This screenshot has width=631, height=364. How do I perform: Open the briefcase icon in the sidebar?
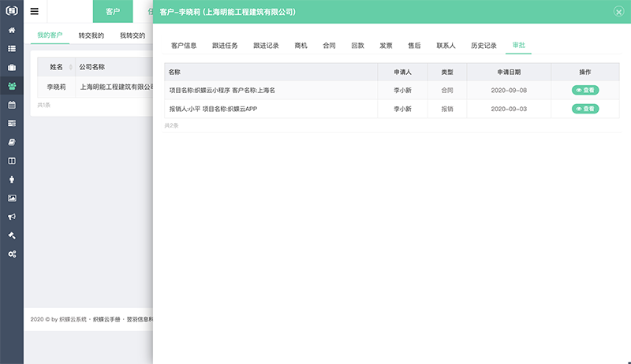point(12,67)
